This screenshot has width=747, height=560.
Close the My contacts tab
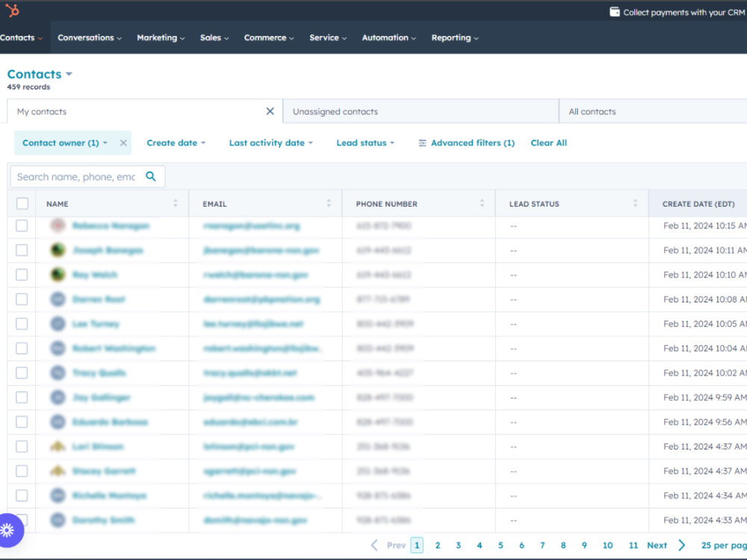[x=270, y=111]
